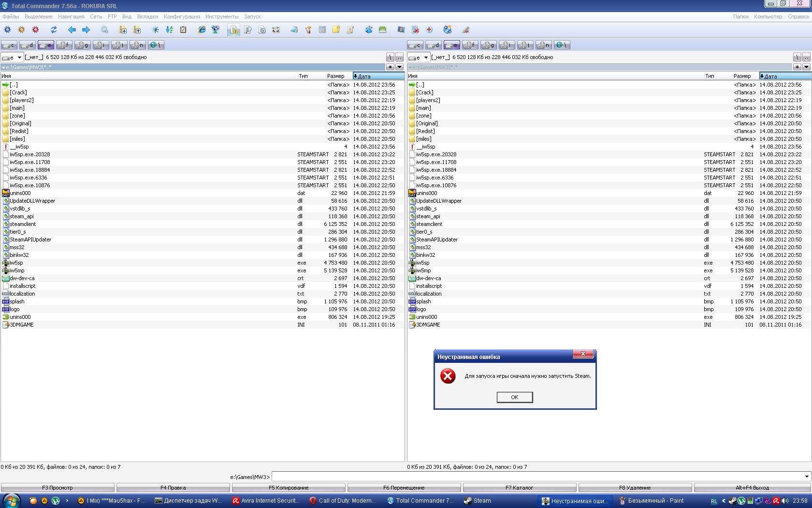Select network drive button in left panel
This screenshot has width=812, height=508.
[x=156, y=45]
